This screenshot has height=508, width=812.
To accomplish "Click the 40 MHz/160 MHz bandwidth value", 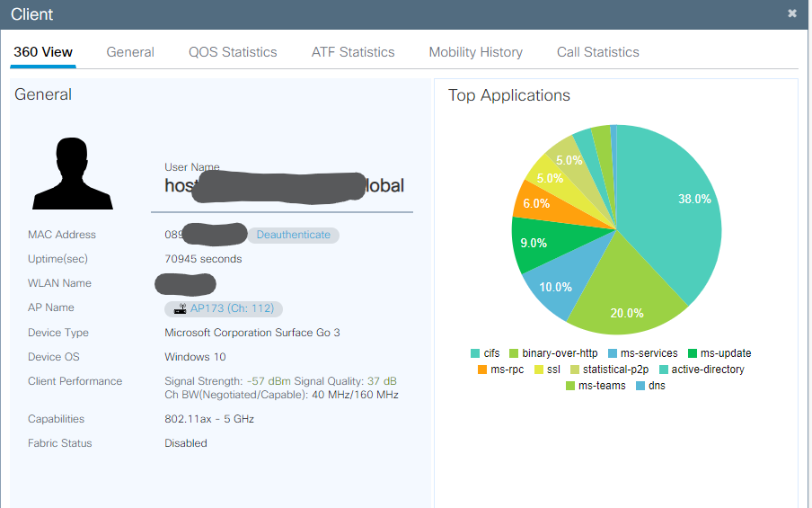I will click(x=356, y=395).
